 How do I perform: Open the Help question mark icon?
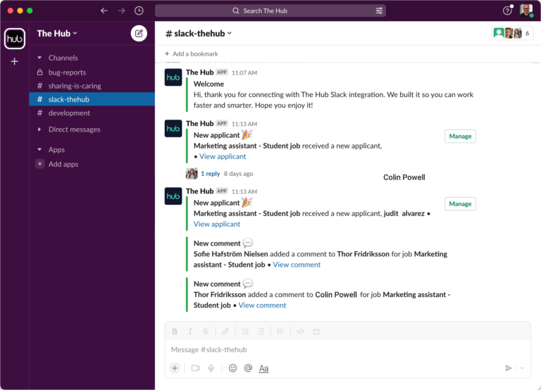[507, 11]
